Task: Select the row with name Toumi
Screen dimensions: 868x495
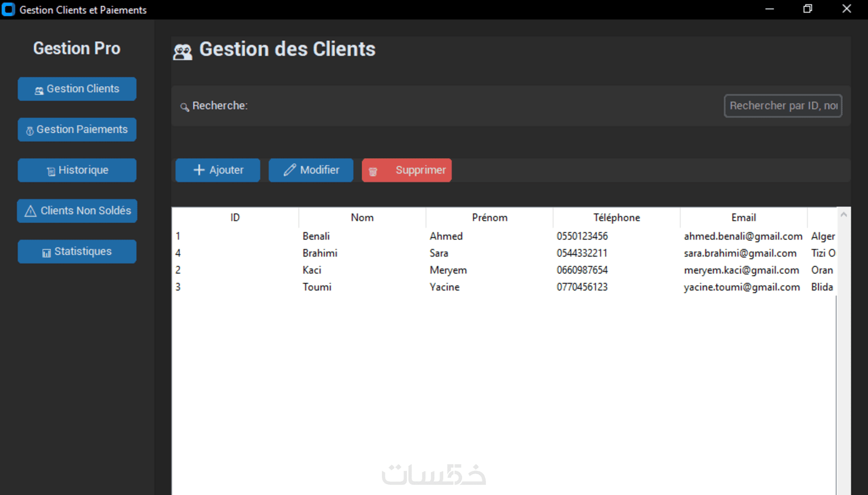Action: [x=504, y=287]
